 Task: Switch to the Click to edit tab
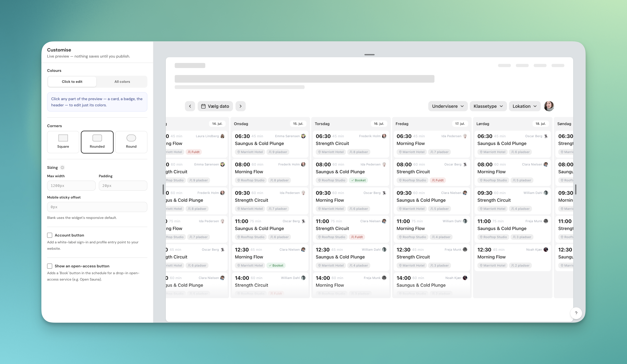tap(72, 82)
